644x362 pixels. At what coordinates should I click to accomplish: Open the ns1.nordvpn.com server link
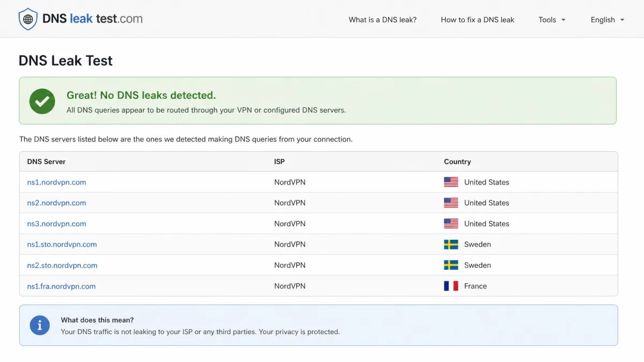[x=56, y=182]
